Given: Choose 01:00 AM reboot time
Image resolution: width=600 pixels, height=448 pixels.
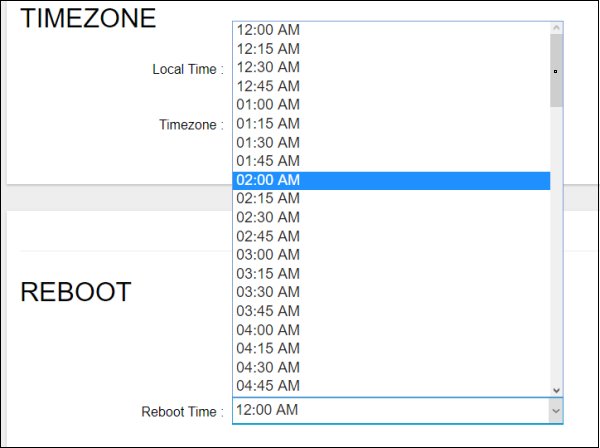Looking at the screenshot, I should click(x=391, y=104).
